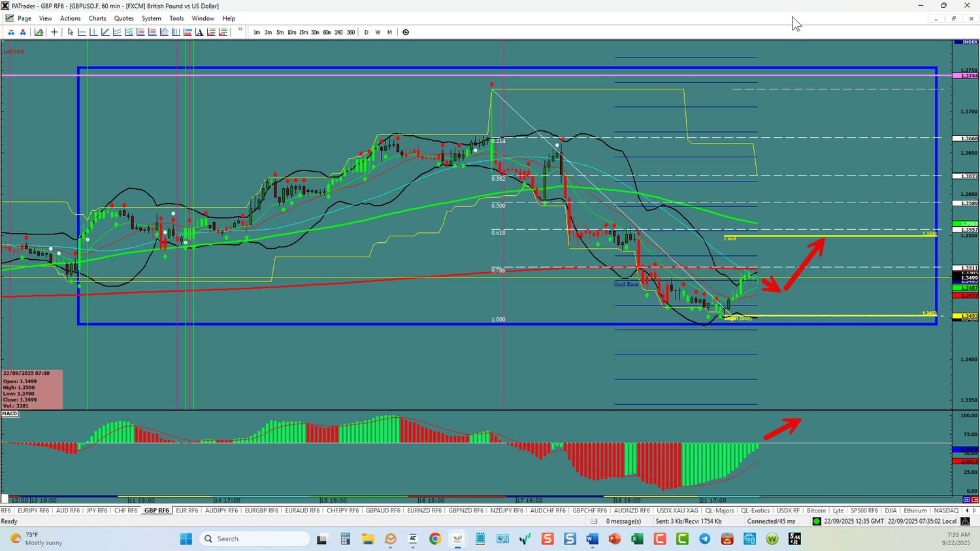Open the new chart toolbar icon

(39, 32)
